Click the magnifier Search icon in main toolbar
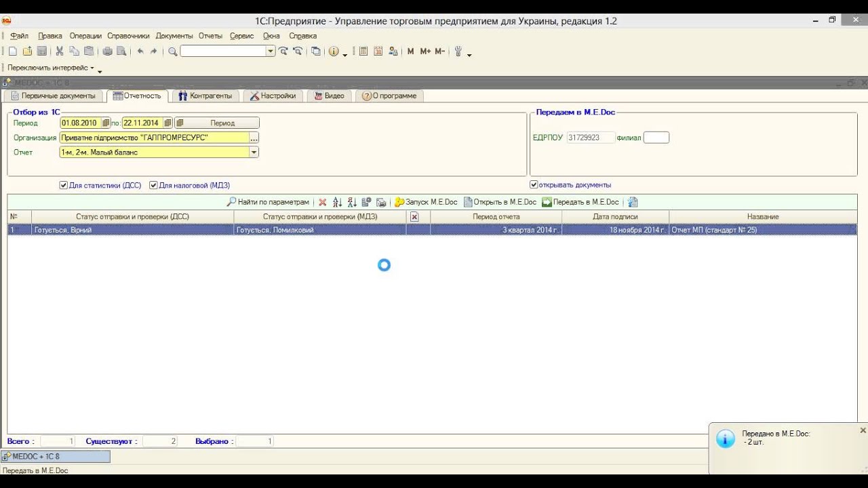Screen dimensions: 868x488 (173, 52)
